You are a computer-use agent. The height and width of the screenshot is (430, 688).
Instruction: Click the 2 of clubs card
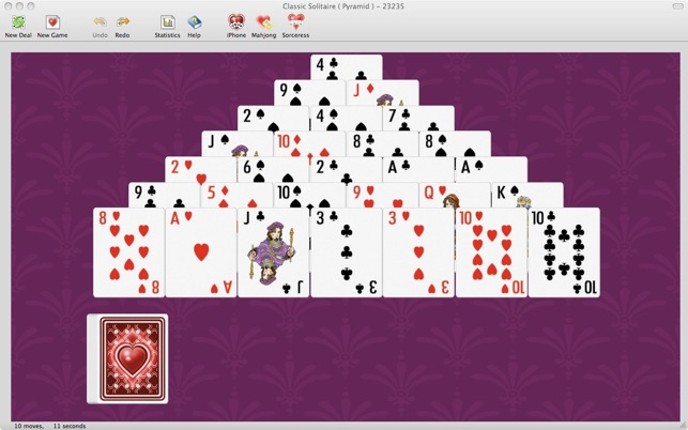[346, 169]
